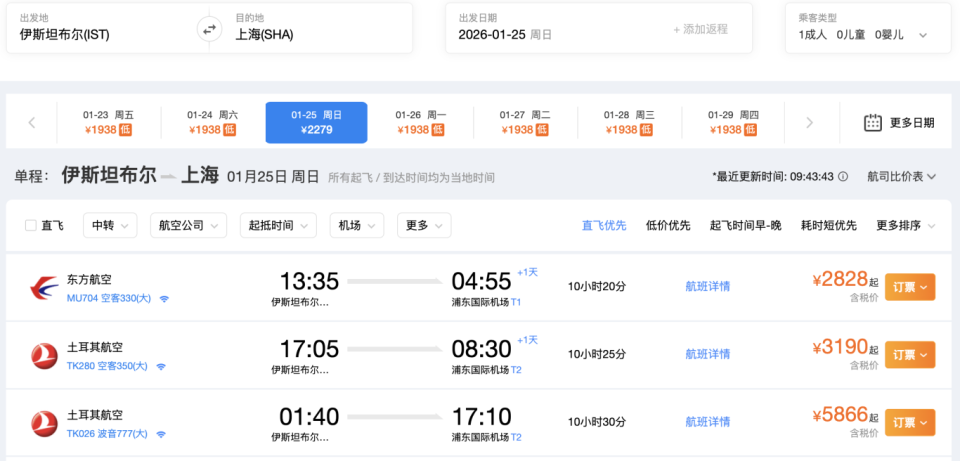Open the 中转 transfer dropdown
The width and height of the screenshot is (960, 461).
pos(110,226)
